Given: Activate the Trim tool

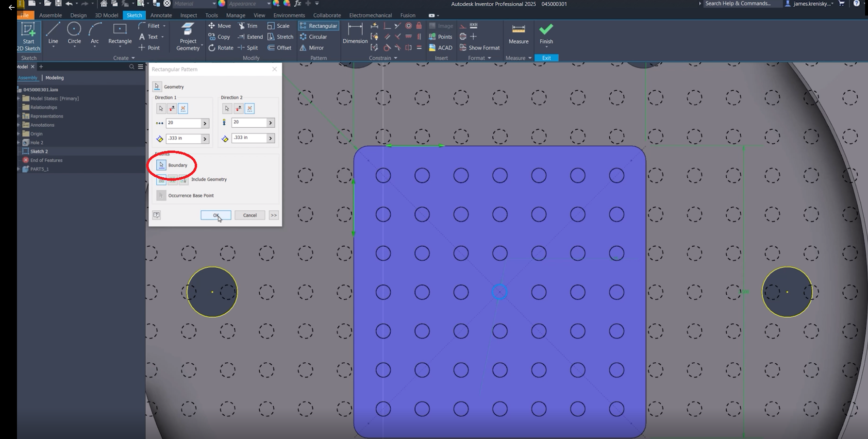Looking at the screenshot, I should click(248, 26).
